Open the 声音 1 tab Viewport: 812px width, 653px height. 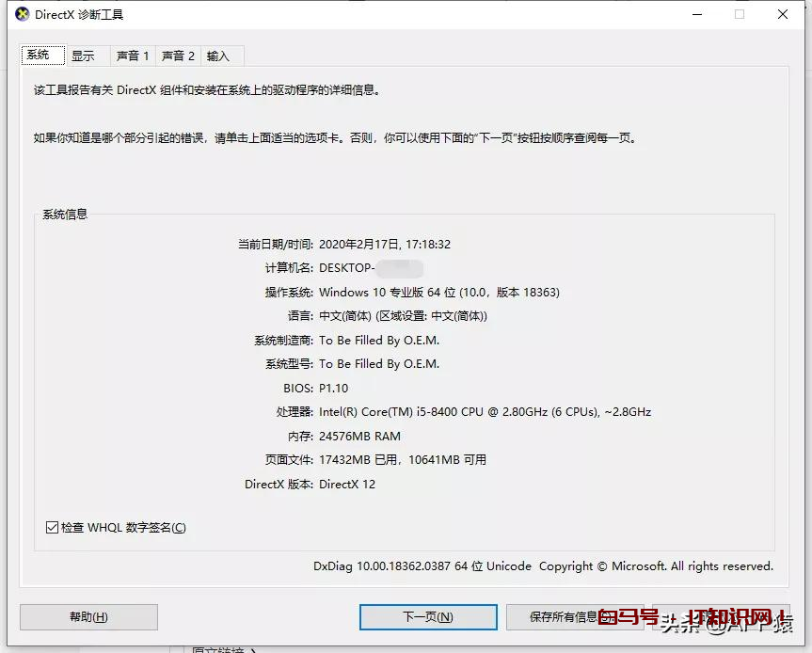[132, 56]
